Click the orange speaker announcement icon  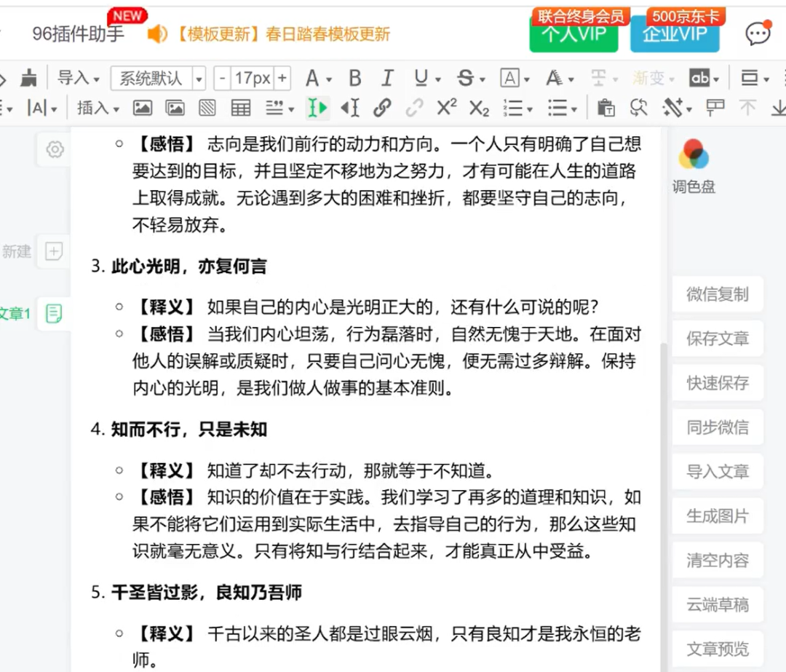tap(157, 34)
